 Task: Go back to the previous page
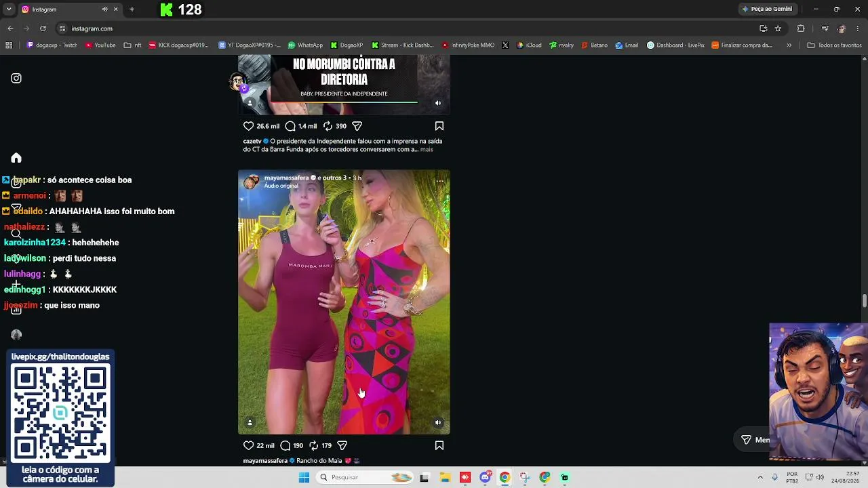10,28
